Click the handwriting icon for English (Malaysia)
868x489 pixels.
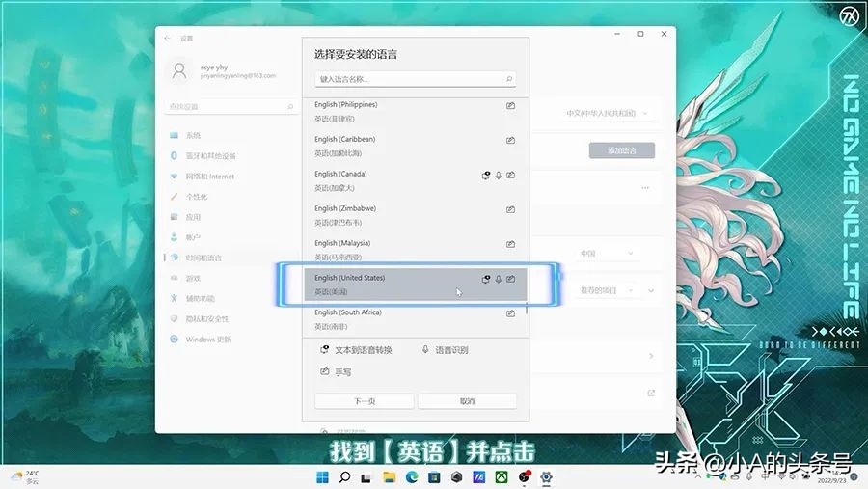click(510, 244)
